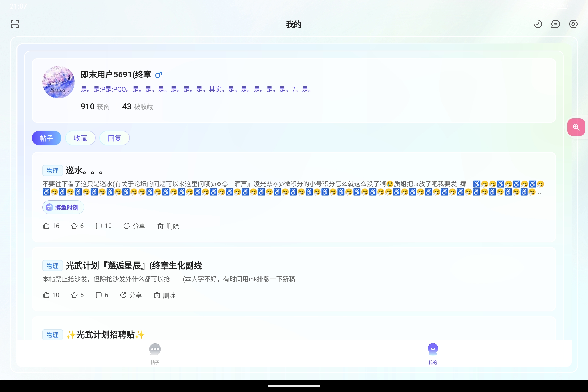Toggle night mode with the moon icon
The width and height of the screenshot is (588, 392).
[538, 24]
